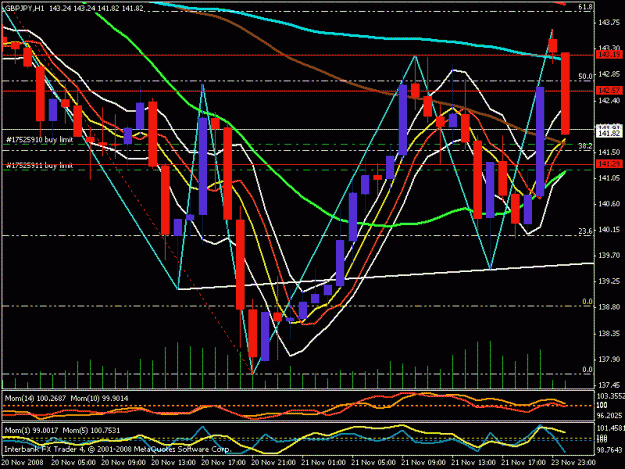Click the 98.7643 momentum scale value
Screen dimensions: 625x469
point(610,450)
